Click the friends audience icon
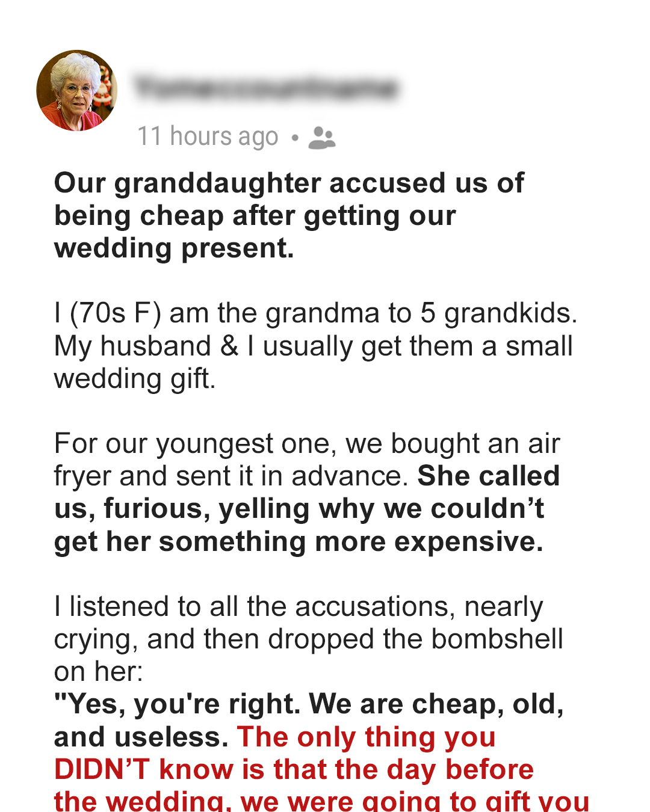 point(321,138)
